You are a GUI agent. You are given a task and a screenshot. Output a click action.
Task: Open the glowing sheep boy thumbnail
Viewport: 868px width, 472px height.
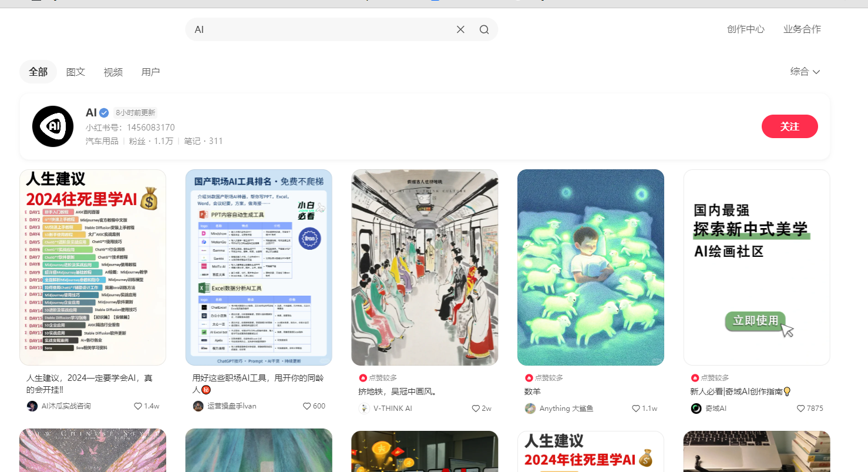(x=591, y=267)
